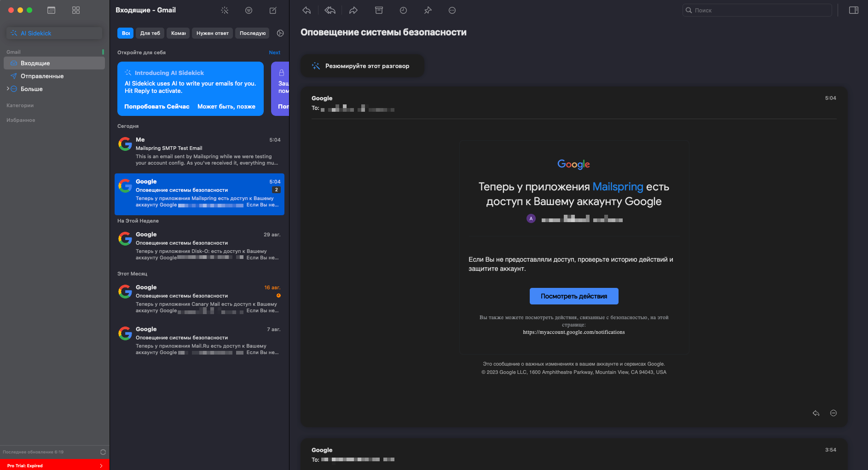Pin the message with the pin icon

pyautogui.click(x=428, y=10)
